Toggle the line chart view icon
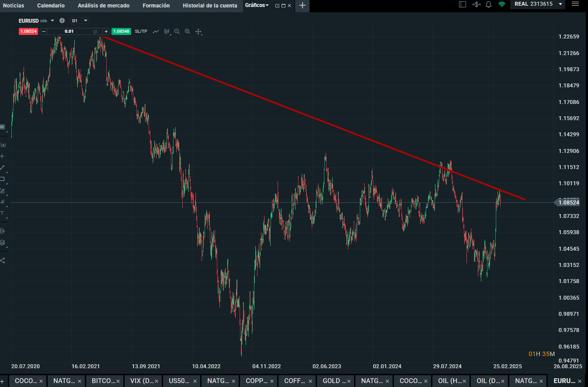The width and height of the screenshot is (588, 387). [x=156, y=31]
